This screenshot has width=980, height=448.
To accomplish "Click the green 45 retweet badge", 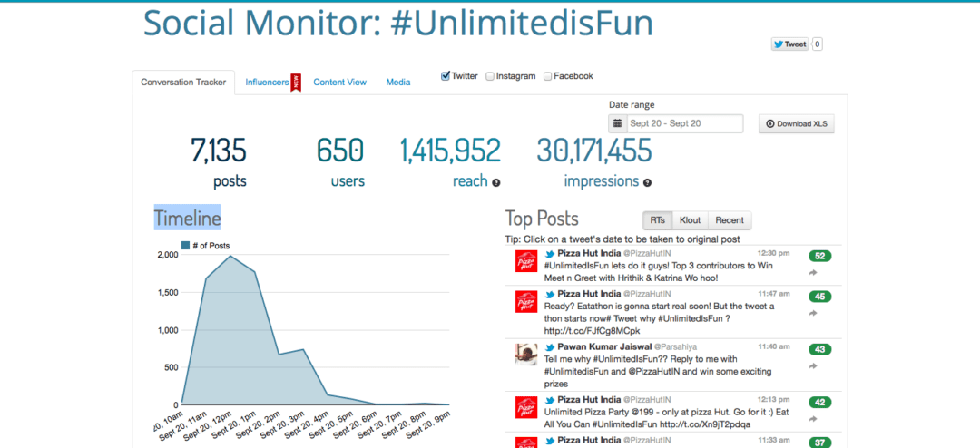I will tap(820, 297).
